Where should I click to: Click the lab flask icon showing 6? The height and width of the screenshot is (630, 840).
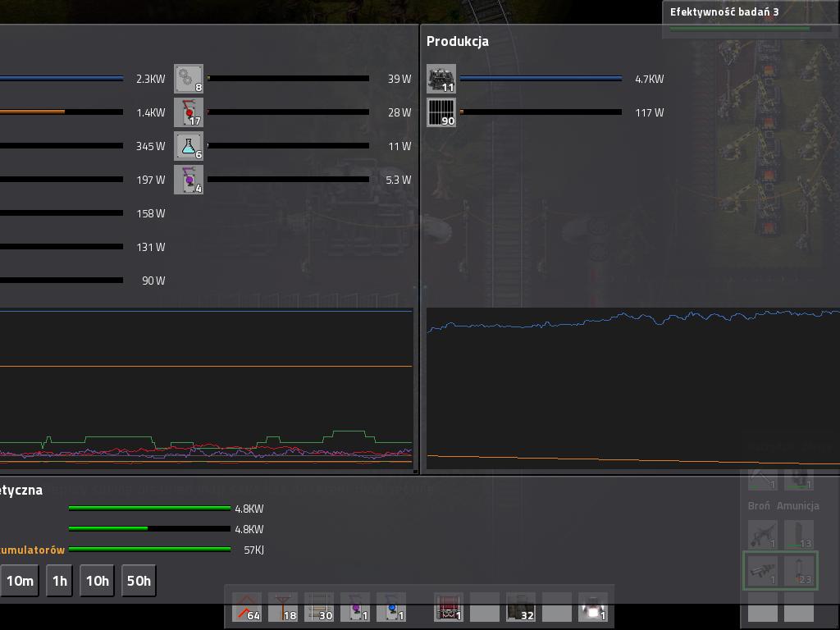tap(189, 146)
